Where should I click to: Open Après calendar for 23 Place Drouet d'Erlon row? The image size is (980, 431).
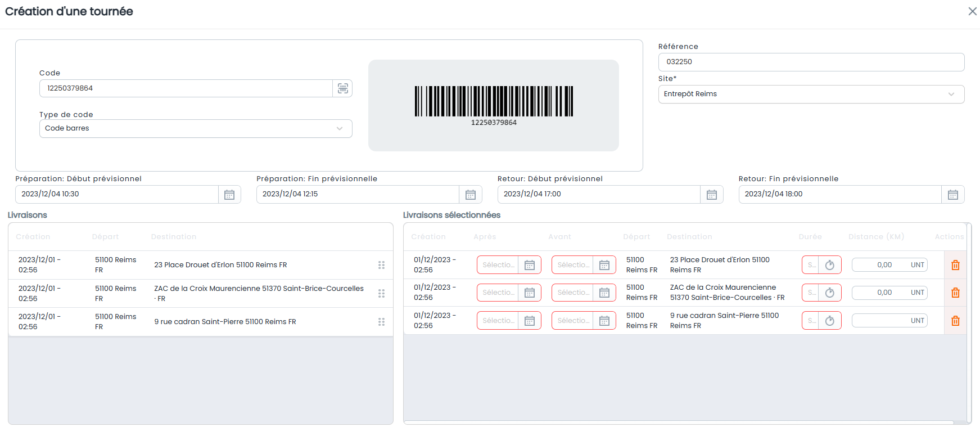(530, 265)
